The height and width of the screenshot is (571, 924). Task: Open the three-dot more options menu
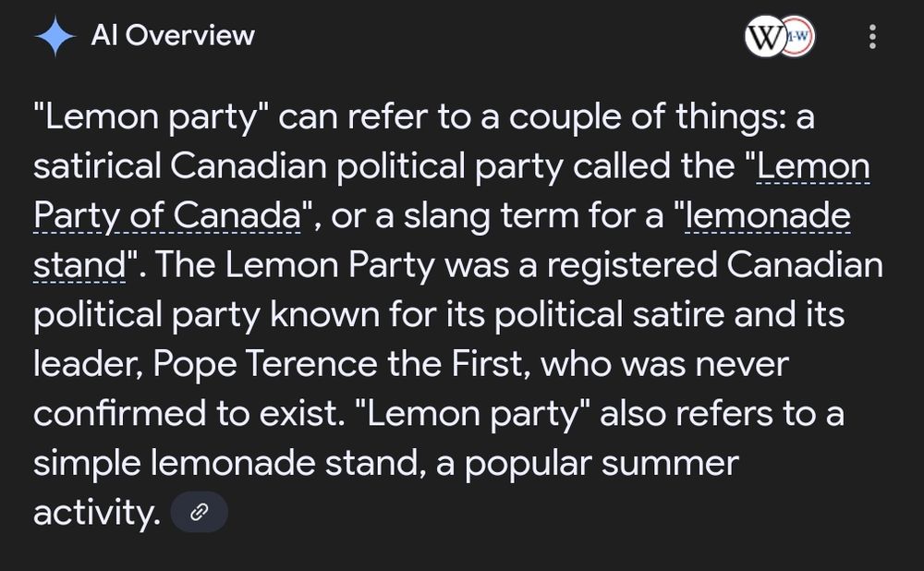coord(873,37)
